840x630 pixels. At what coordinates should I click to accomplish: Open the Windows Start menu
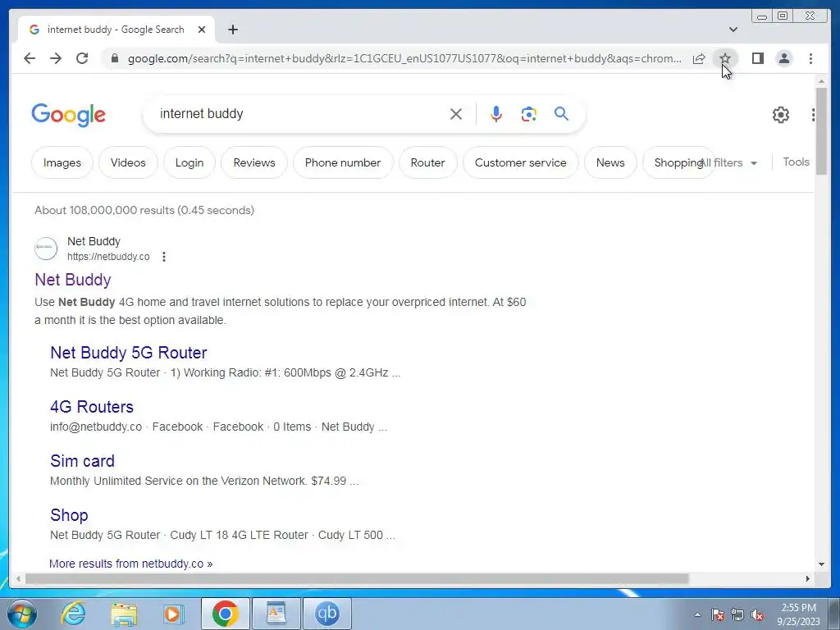(x=21, y=614)
